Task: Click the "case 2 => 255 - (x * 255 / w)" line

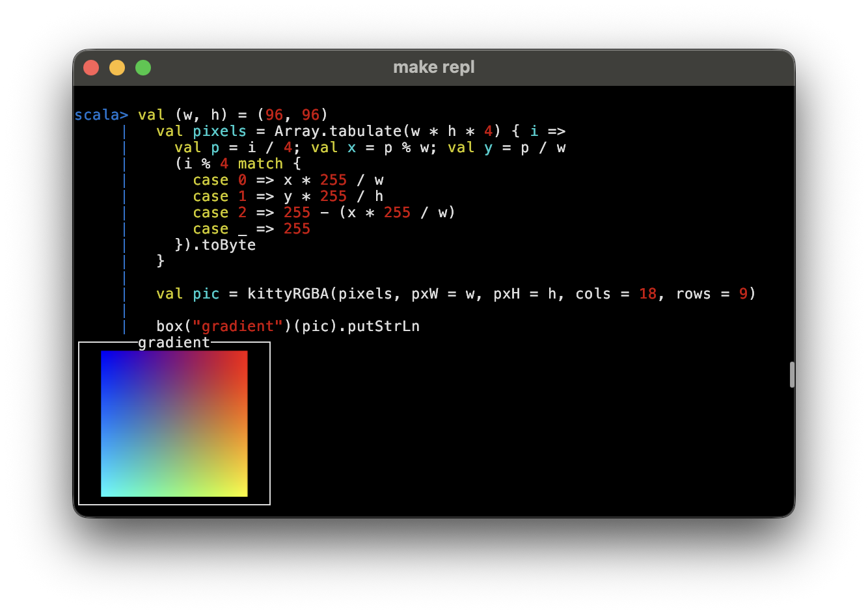Action: tap(324, 213)
